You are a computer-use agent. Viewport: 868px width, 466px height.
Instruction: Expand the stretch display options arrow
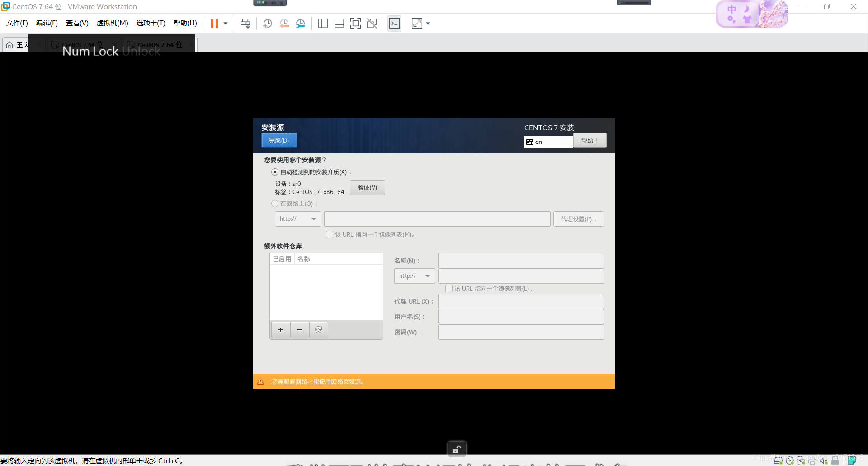pos(428,24)
